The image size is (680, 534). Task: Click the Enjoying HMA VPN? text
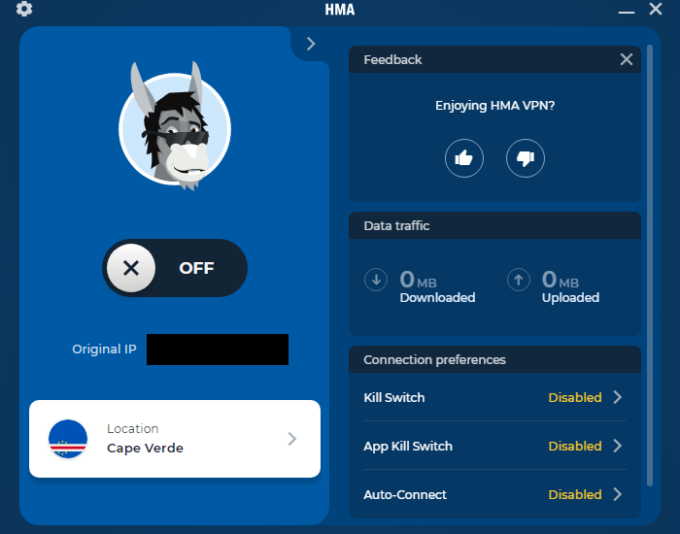(x=495, y=106)
